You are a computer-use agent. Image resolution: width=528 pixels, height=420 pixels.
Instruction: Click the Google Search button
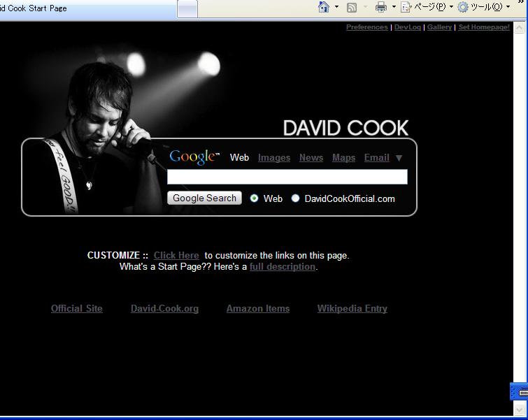204,198
